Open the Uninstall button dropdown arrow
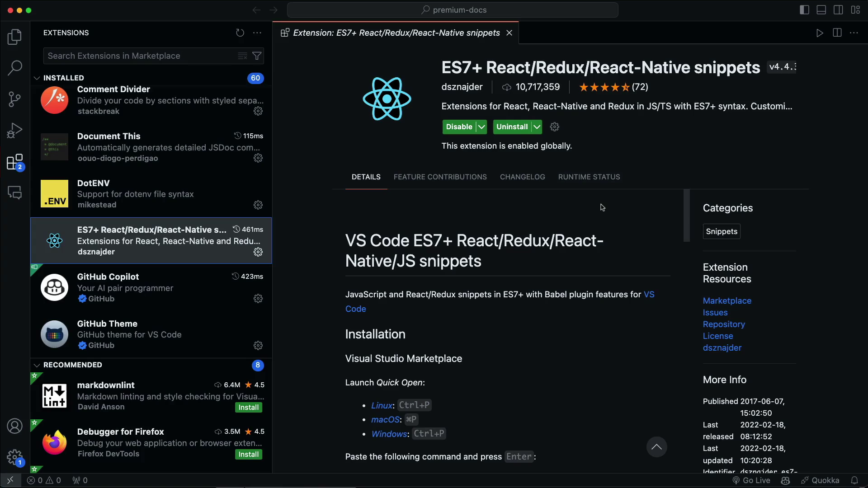 [x=537, y=127]
